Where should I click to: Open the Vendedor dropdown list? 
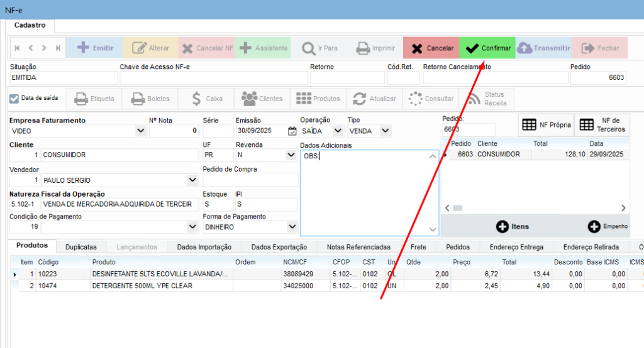point(192,180)
